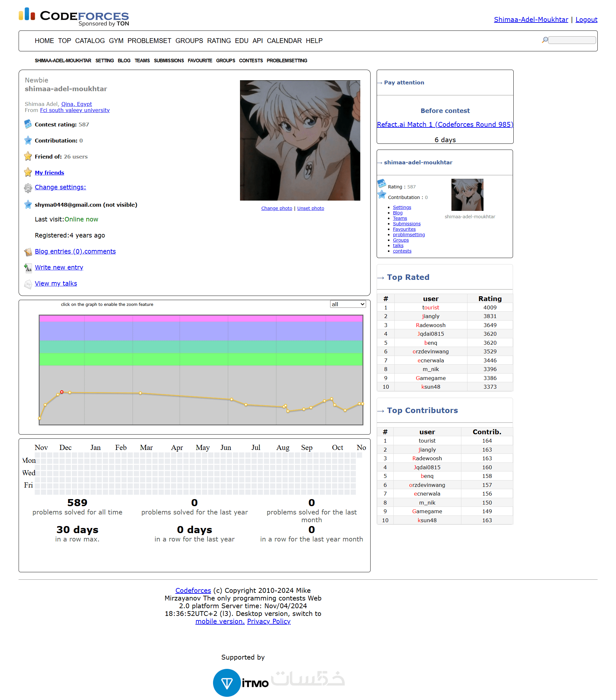Click m_nik in the Top Contributors table
616x700 pixels.
coord(427,502)
